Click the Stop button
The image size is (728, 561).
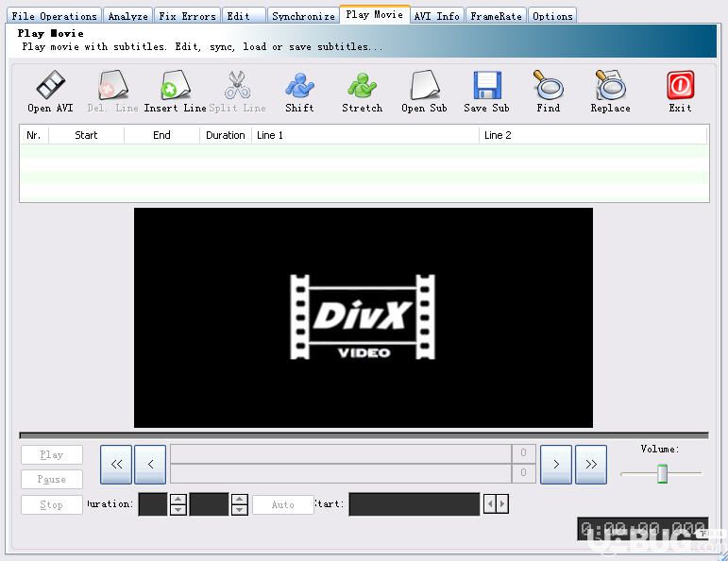[52, 504]
